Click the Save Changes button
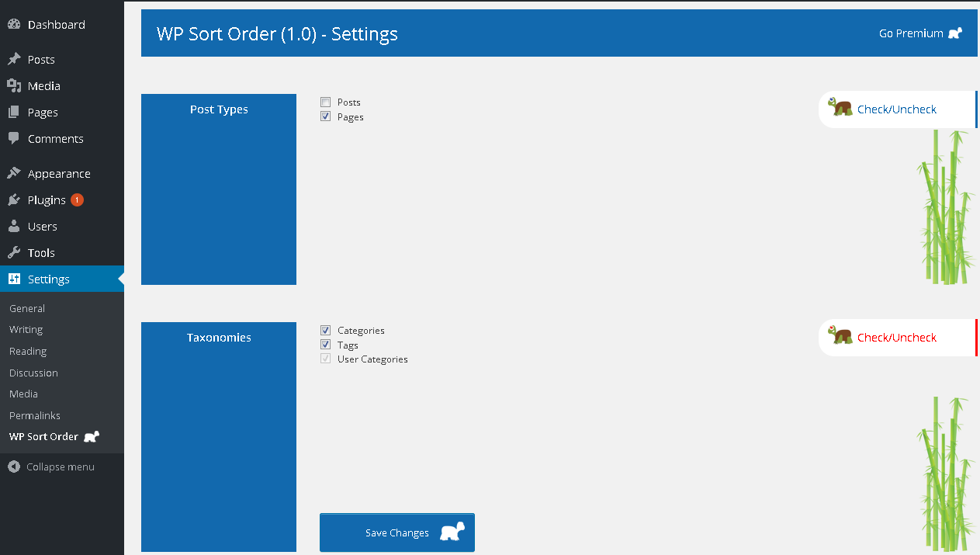Image resolution: width=980 pixels, height=555 pixels. coord(397,532)
